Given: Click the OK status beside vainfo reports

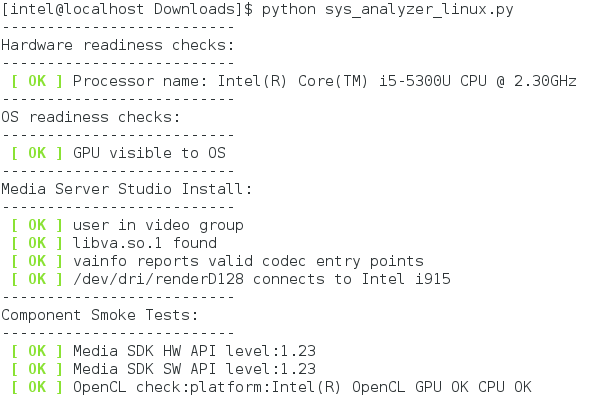Looking at the screenshot, I should pos(37,261).
